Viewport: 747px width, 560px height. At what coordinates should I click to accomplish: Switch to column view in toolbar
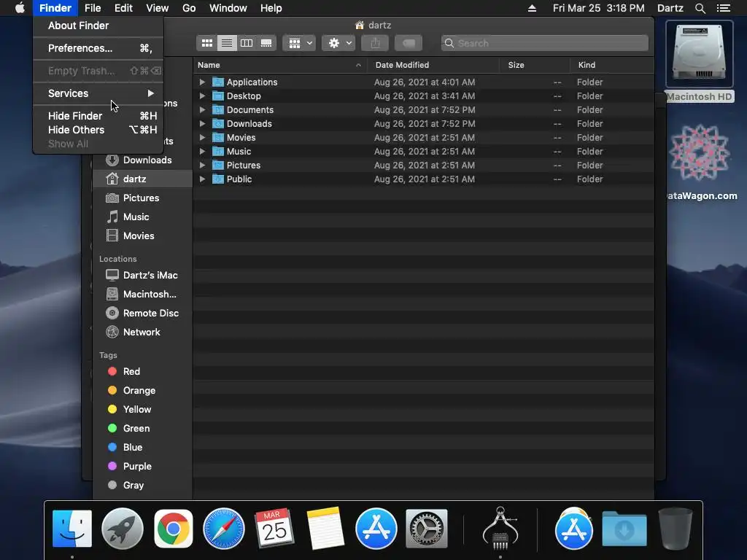pyautogui.click(x=247, y=43)
